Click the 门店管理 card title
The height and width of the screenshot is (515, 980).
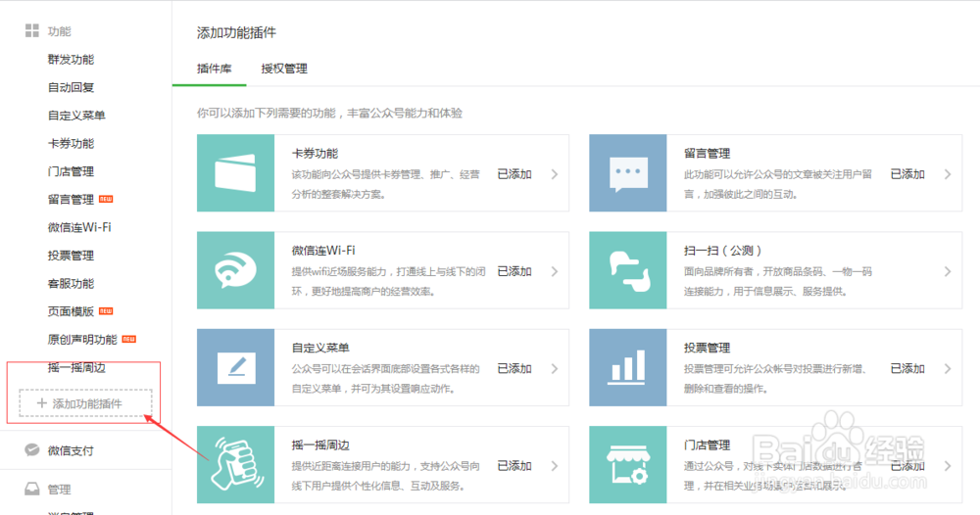click(x=707, y=445)
